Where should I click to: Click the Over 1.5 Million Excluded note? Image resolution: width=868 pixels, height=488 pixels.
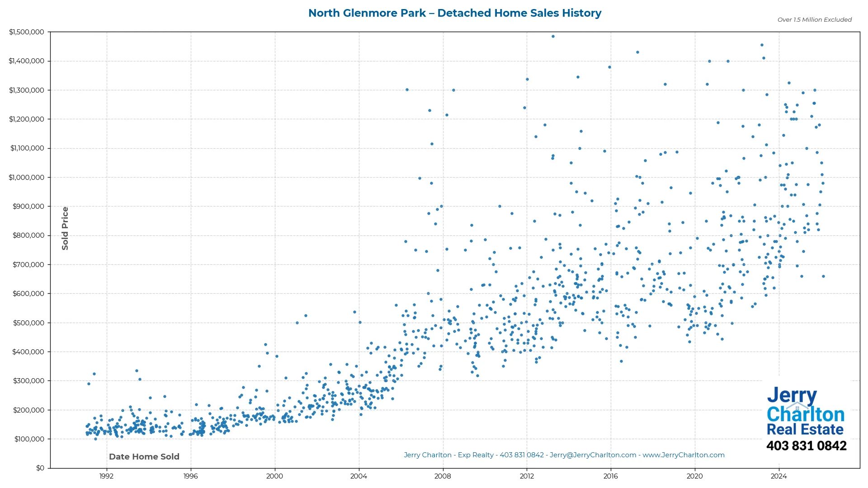click(x=814, y=19)
